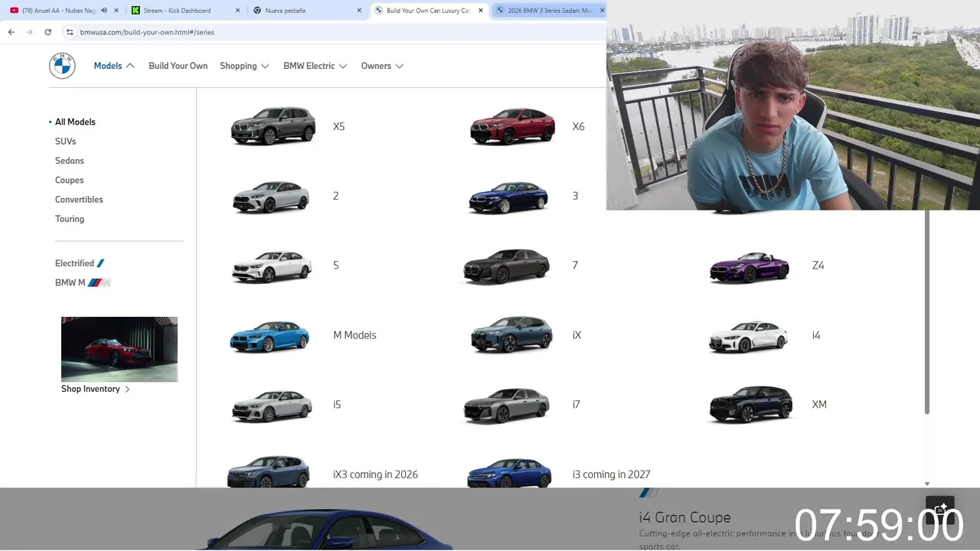
Task: Expand the Shopping dropdown
Action: pos(244,66)
